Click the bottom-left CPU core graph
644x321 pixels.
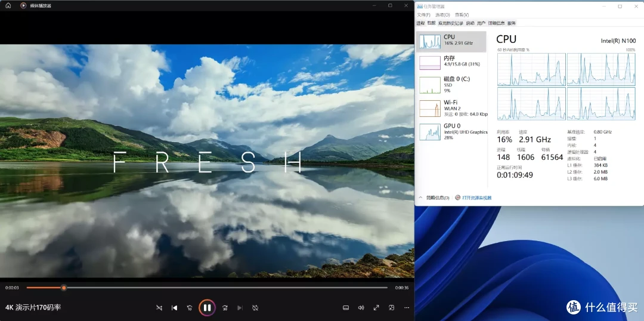click(x=531, y=104)
